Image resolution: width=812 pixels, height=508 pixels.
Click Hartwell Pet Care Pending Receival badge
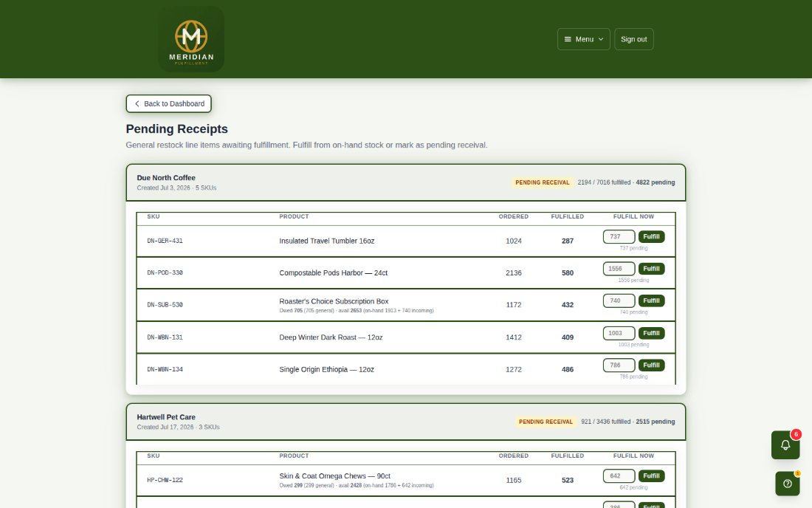pos(546,422)
